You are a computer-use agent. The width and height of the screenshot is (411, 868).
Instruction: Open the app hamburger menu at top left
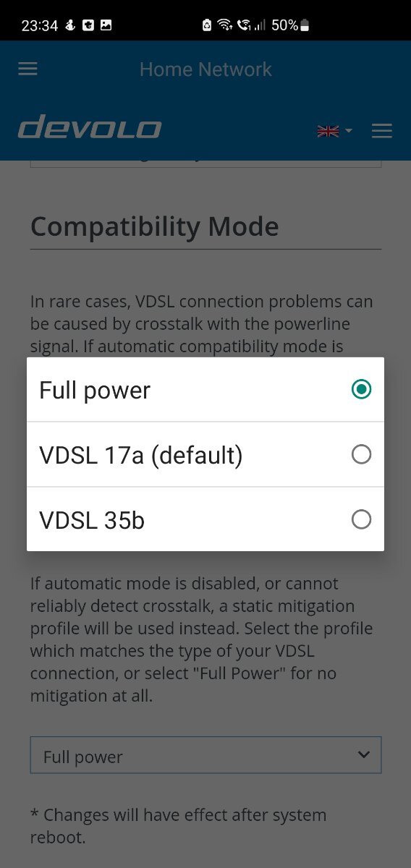(27, 69)
